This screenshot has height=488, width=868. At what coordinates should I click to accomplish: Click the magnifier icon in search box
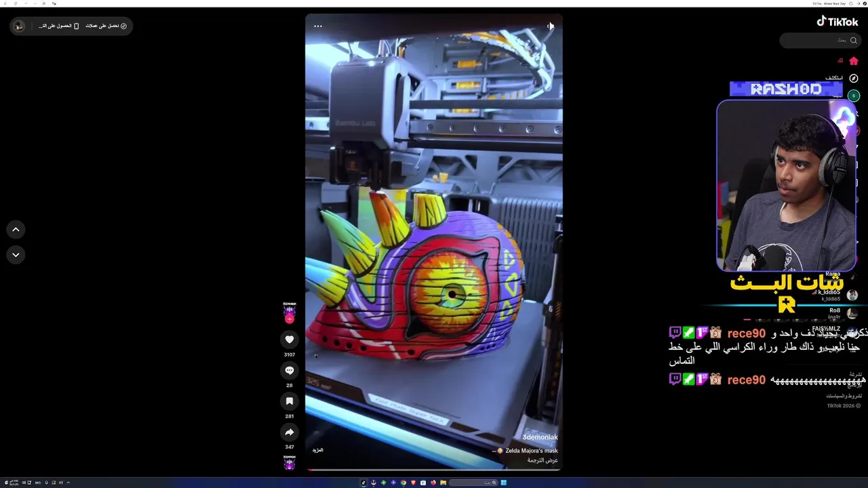[x=853, y=41]
